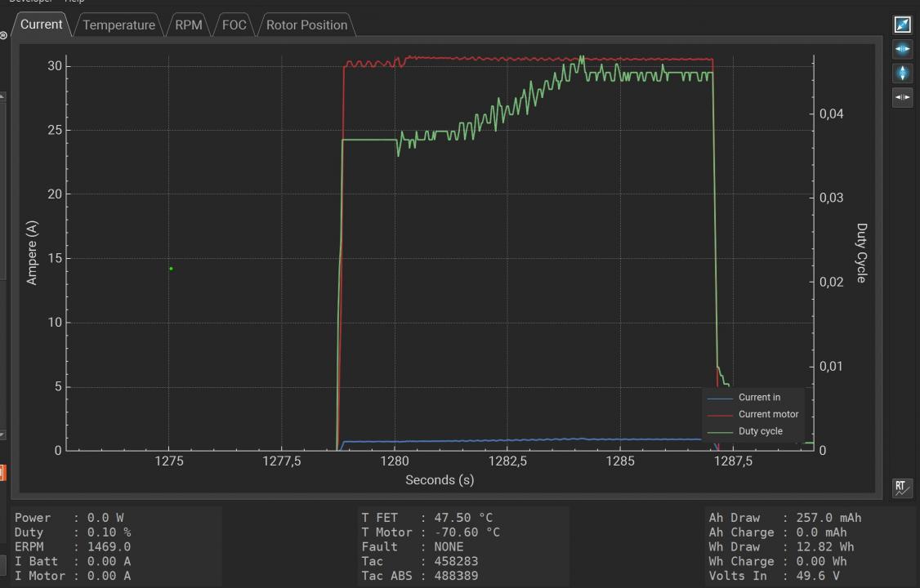Click the orange indicator icon on the left edge
This screenshot has height=588, width=920.
coord(3,471)
